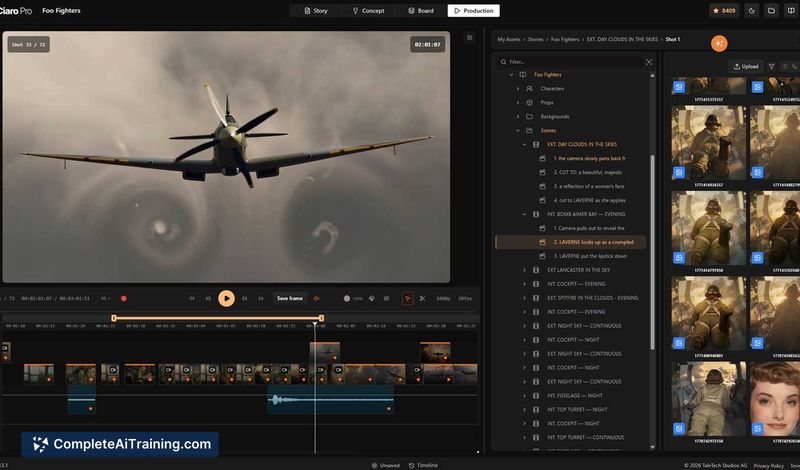This screenshot has height=470, width=800.
Task: Select shot '2. CUT TO: a beautiful, majestic'
Action: [588, 172]
